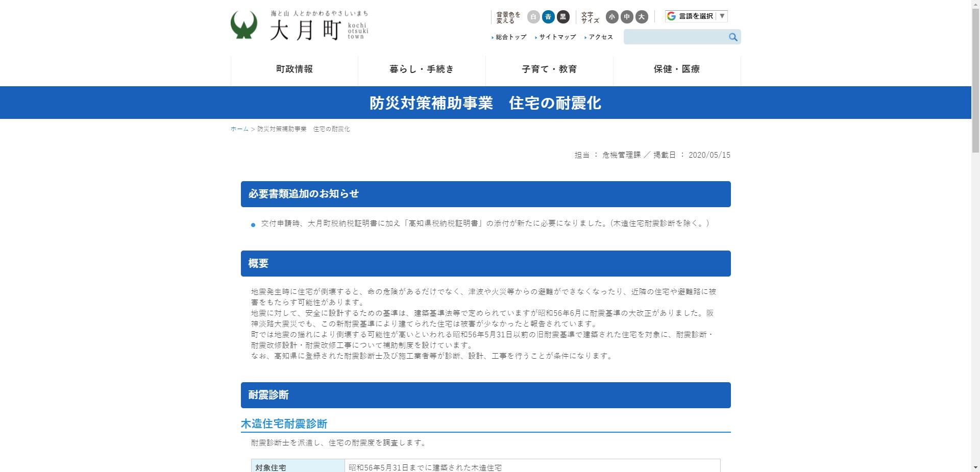Click the arrow icon beside 総合トップ
Viewport: 980px width, 472px height.
point(492,37)
